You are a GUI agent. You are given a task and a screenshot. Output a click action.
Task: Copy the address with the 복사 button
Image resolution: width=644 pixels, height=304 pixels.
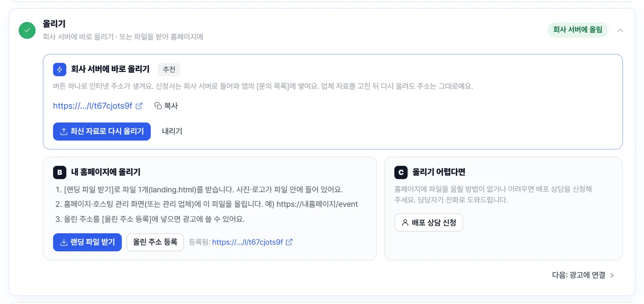coord(166,106)
